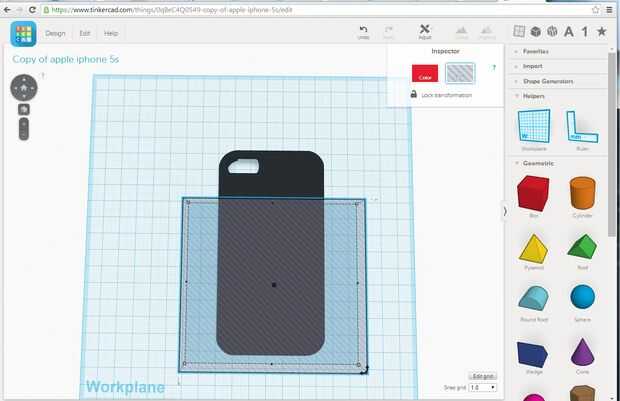Select the letter A text shapes icon

[569, 31]
